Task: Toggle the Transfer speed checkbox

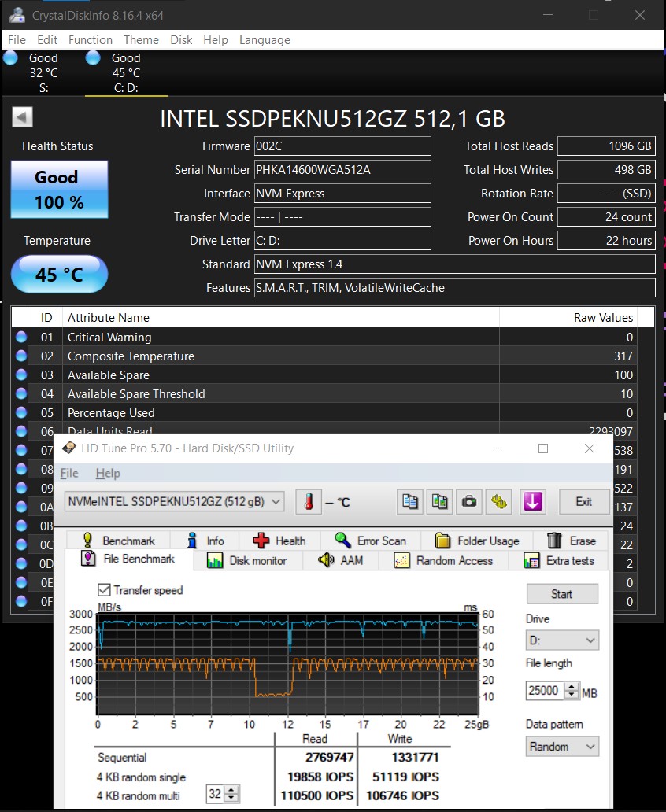Action: point(104,590)
